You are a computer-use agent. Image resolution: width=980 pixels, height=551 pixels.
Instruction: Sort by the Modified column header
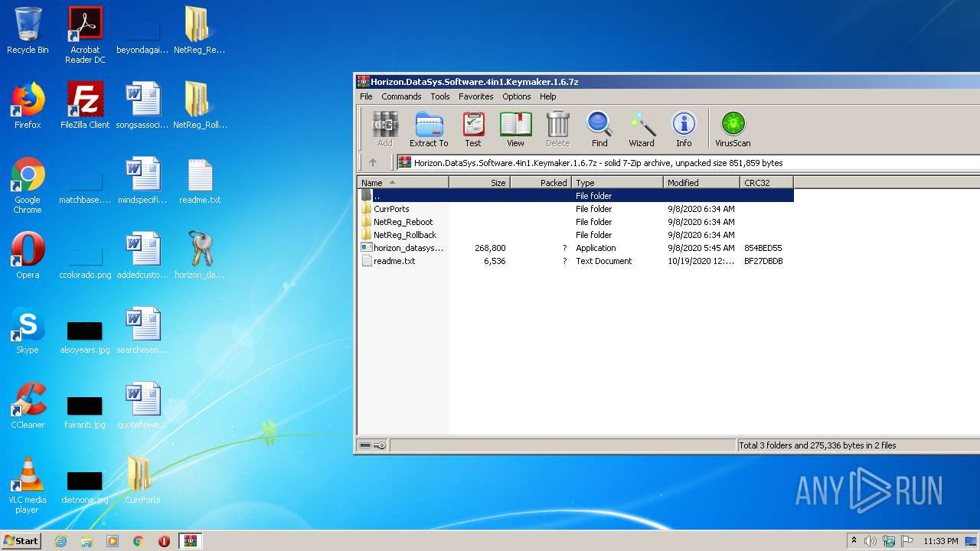(x=701, y=182)
